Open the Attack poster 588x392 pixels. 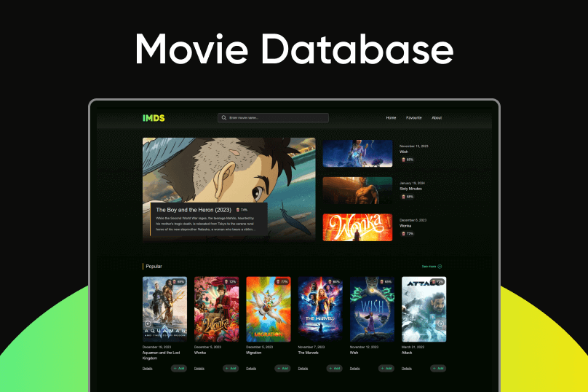[424, 309]
